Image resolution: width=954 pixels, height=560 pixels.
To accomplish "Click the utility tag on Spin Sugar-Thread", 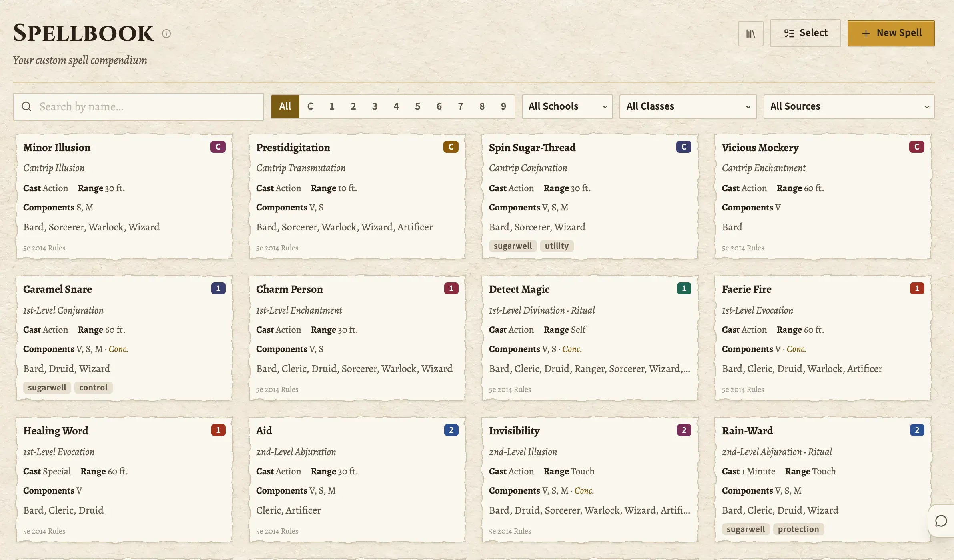I will coord(557,246).
